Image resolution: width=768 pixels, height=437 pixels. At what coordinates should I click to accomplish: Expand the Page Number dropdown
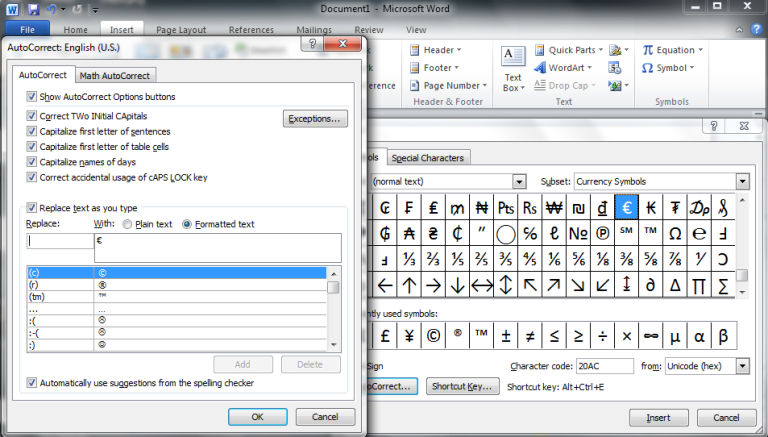pos(449,85)
